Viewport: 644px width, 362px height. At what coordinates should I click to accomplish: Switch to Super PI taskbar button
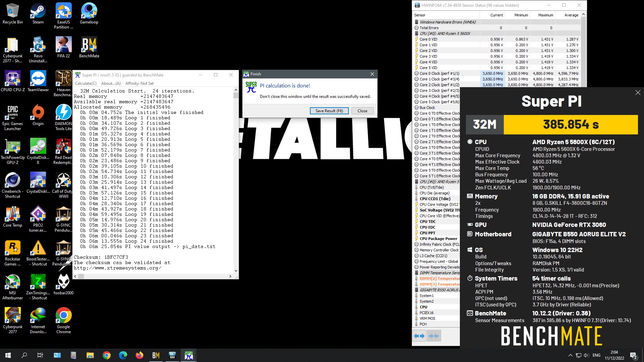[189, 355]
